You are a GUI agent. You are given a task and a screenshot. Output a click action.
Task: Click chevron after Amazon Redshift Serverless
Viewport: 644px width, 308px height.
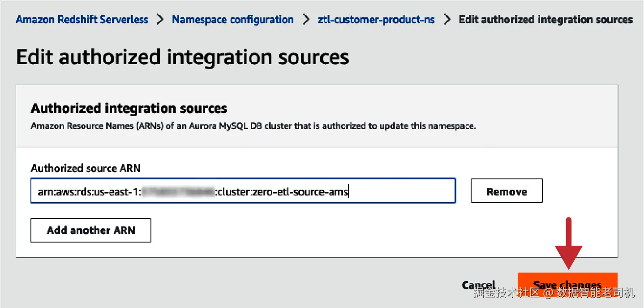(x=160, y=20)
